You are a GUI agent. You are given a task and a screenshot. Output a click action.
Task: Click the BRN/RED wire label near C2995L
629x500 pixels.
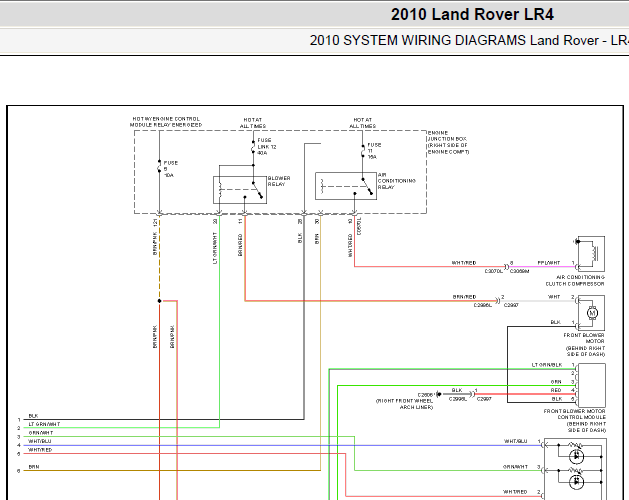[x=464, y=296]
